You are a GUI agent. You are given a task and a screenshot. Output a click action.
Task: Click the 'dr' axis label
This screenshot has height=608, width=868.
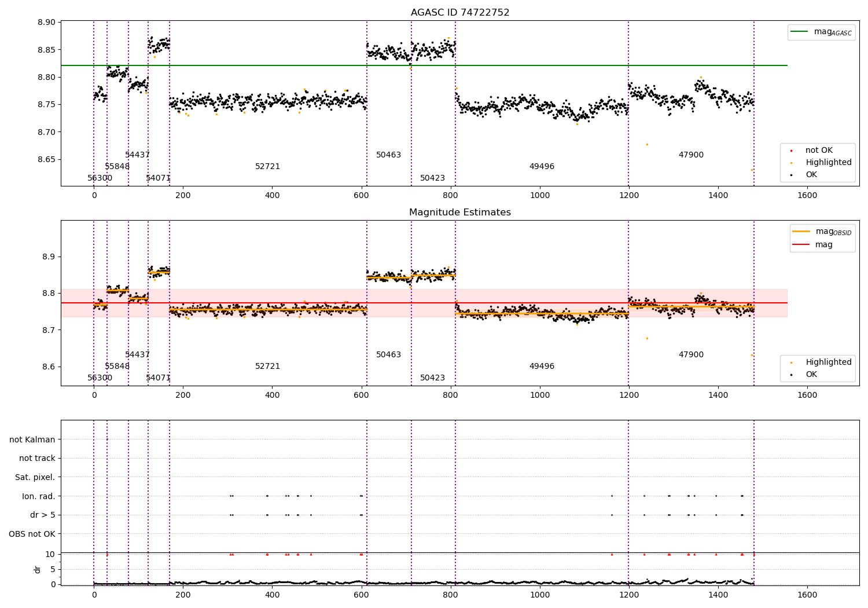(x=38, y=569)
